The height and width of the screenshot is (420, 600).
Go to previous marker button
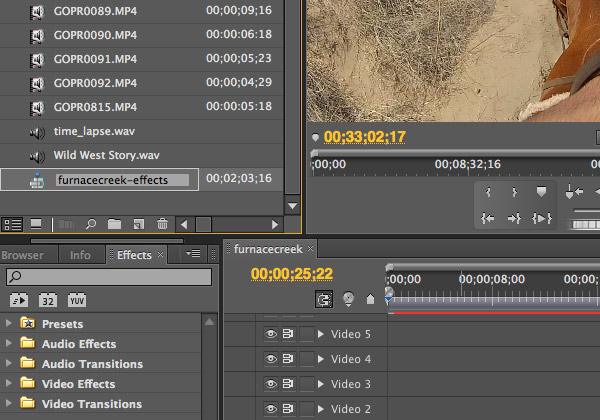point(574,191)
